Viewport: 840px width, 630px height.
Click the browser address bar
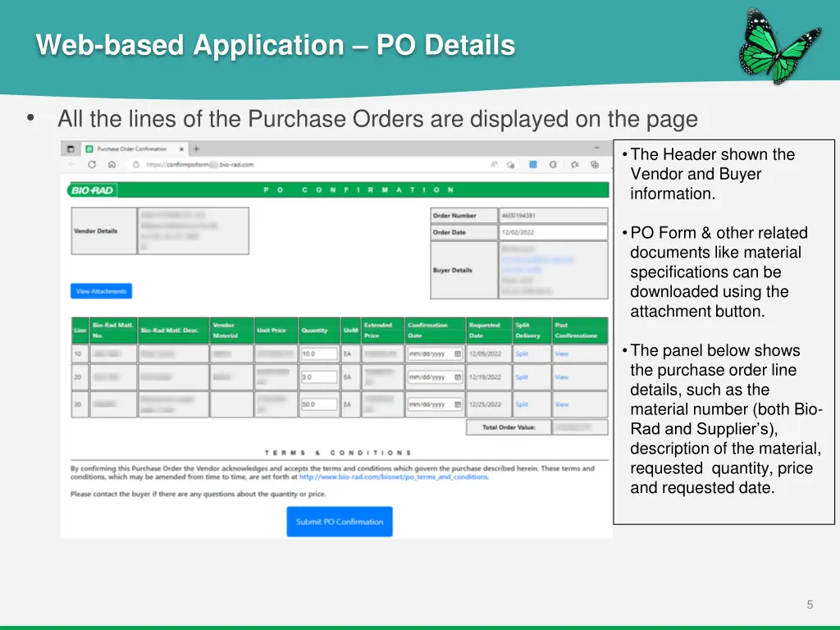pyautogui.click(x=246, y=165)
